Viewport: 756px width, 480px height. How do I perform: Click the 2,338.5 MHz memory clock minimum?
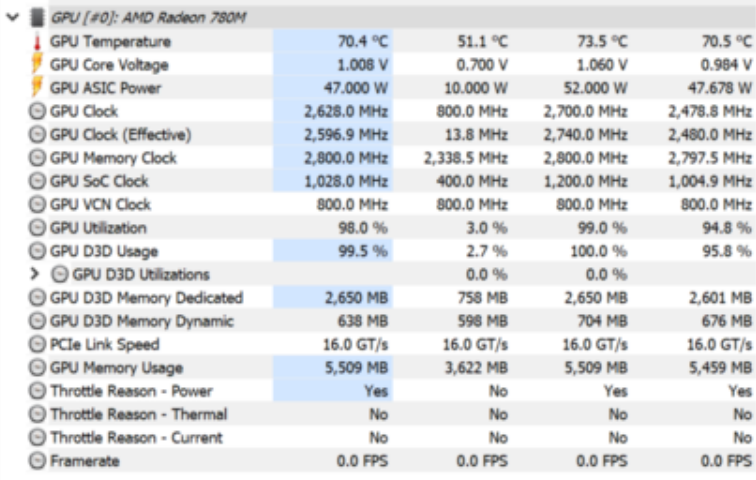coord(466,158)
